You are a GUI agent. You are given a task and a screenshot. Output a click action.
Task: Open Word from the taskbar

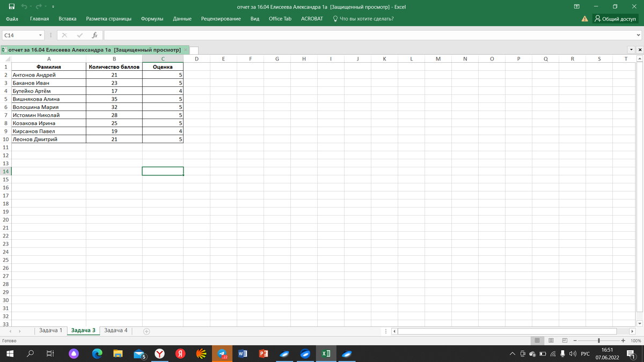tap(242, 354)
